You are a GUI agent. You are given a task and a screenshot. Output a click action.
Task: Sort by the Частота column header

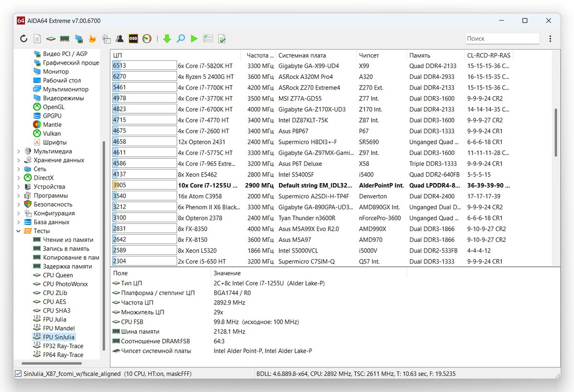pyautogui.click(x=258, y=55)
